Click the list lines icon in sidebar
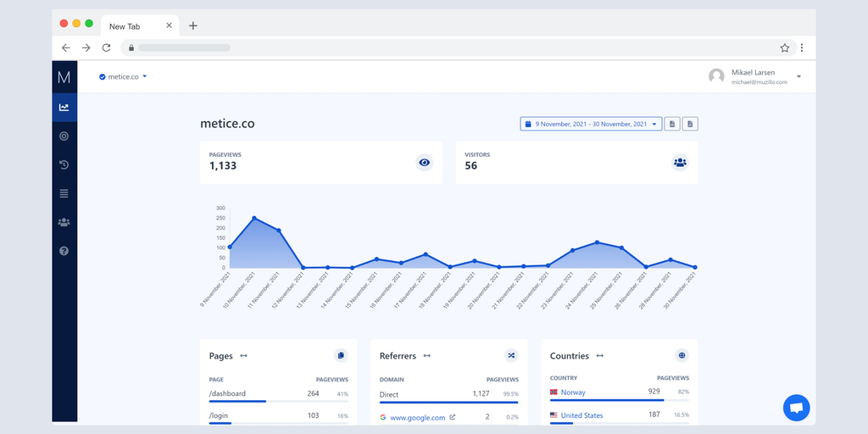 click(x=64, y=193)
